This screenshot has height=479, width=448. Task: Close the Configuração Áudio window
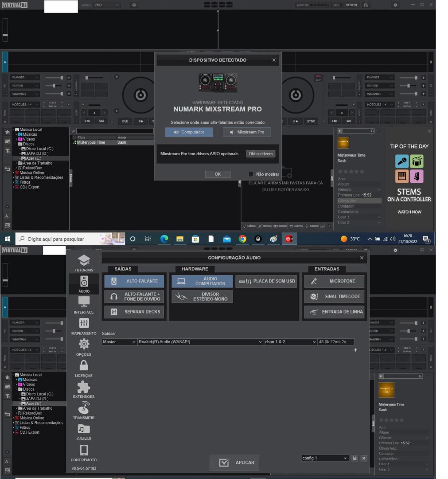click(x=362, y=258)
